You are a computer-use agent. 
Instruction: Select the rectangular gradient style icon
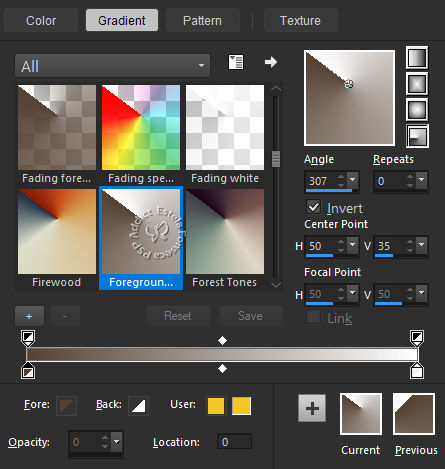click(417, 84)
